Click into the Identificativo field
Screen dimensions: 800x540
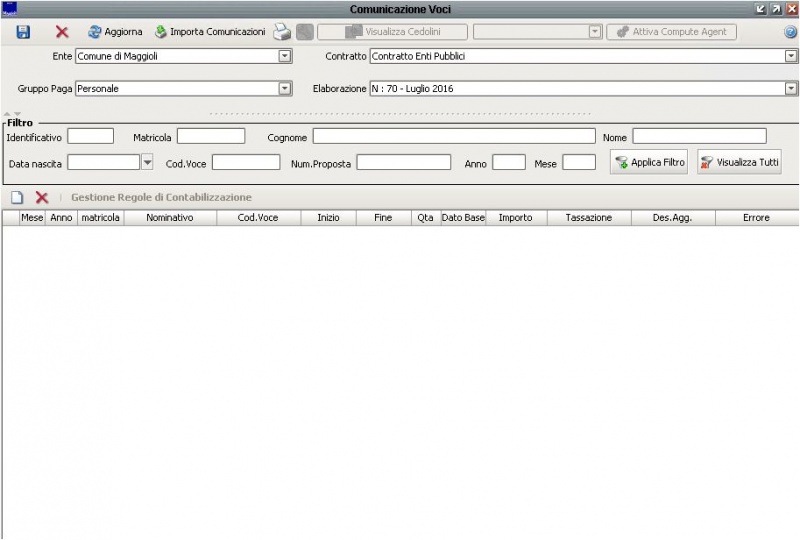pyautogui.click(x=91, y=136)
